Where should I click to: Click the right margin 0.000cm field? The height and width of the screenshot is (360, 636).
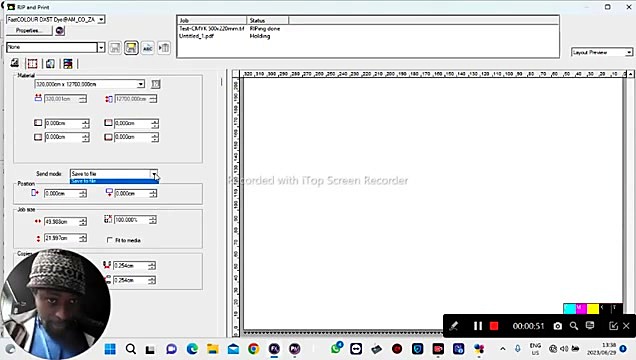coord(63,137)
